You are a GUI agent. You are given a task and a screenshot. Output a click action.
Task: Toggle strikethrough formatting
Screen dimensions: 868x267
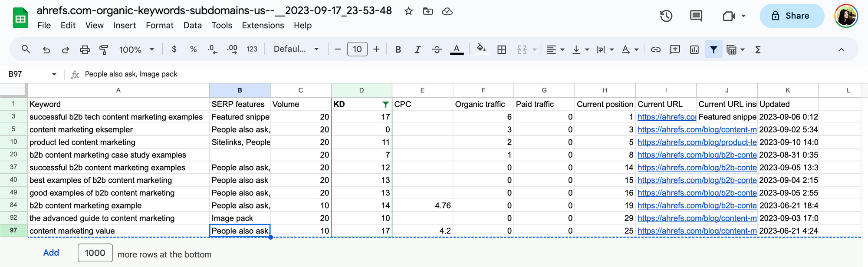click(x=437, y=49)
